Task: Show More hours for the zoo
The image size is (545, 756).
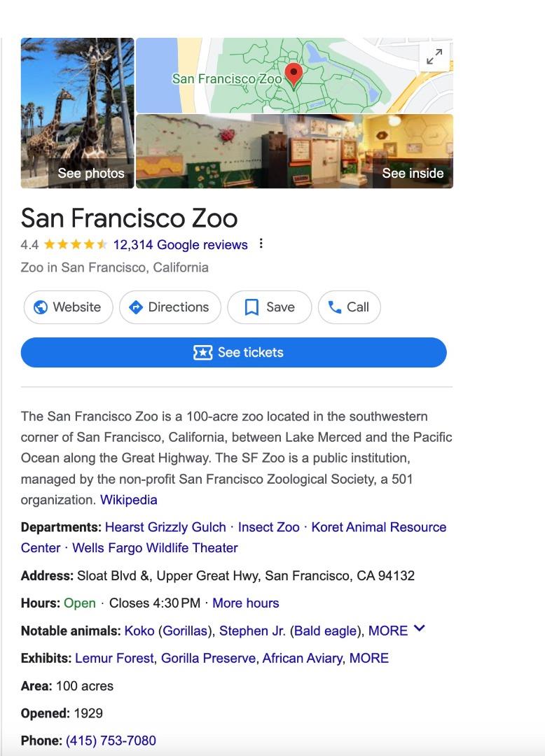Action: pos(245,603)
